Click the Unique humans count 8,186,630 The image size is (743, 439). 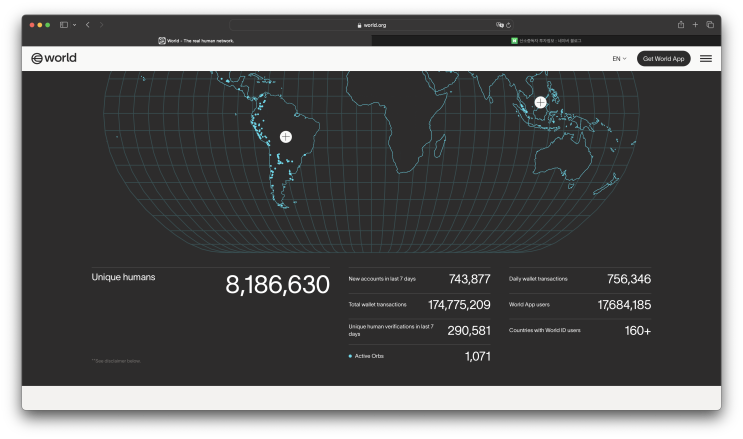tap(277, 284)
